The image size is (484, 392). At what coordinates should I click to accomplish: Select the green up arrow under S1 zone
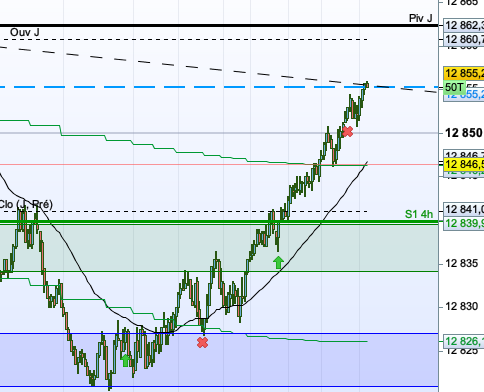click(278, 262)
